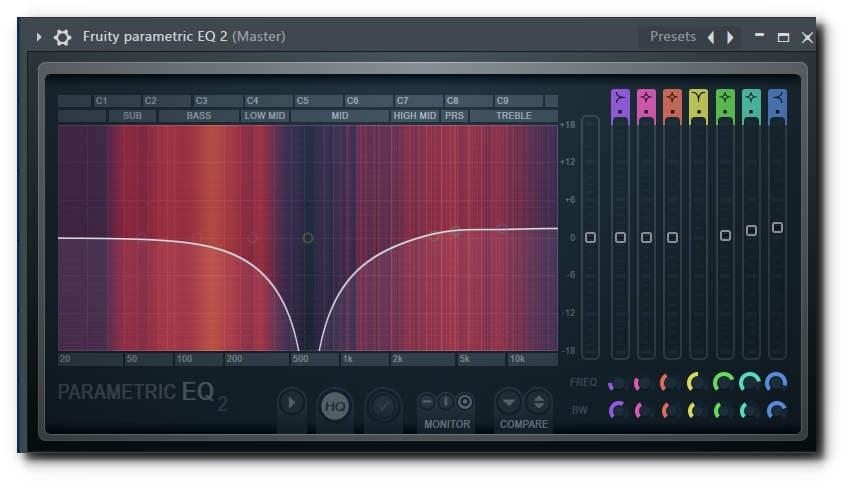The width and height of the screenshot is (847, 484).
Task: Click orange band 3 level slider handle
Action: 672,237
